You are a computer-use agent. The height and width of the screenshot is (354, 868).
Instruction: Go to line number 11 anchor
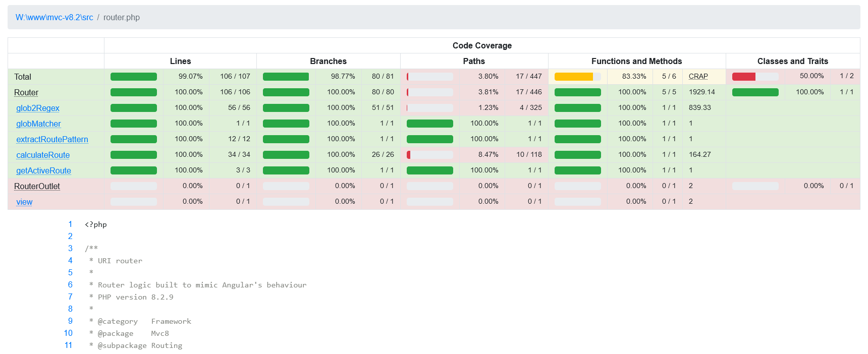coord(68,345)
